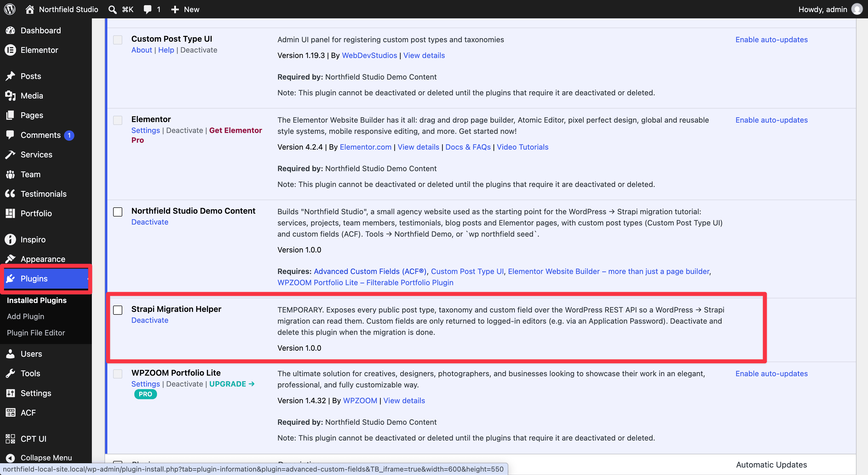Enable auto-updates for Elementor

click(x=771, y=120)
